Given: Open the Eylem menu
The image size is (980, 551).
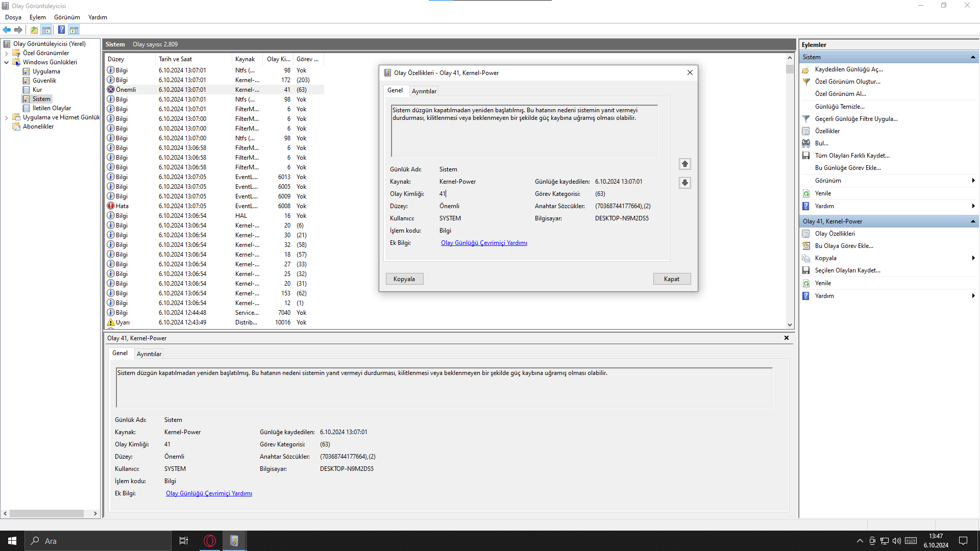Looking at the screenshot, I should tap(37, 17).
